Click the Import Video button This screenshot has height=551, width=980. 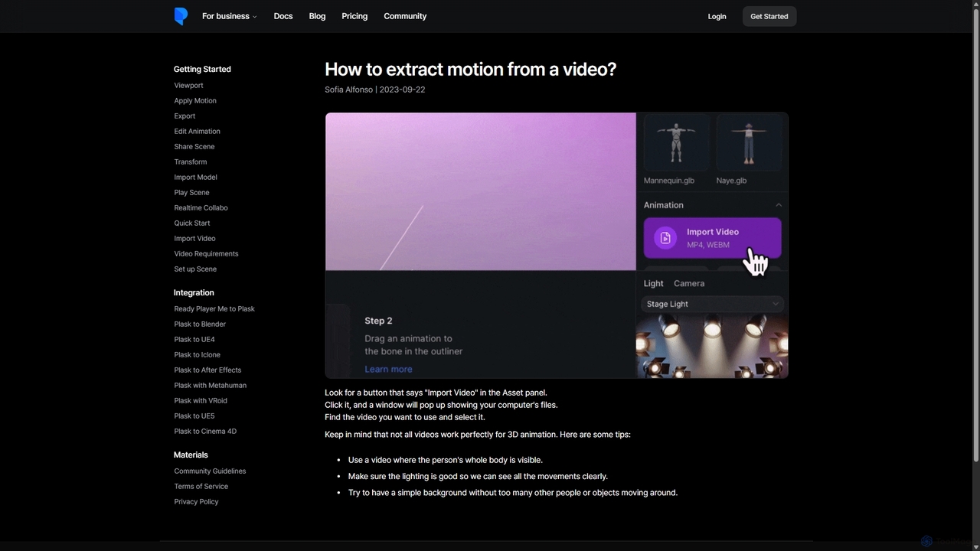click(x=713, y=238)
